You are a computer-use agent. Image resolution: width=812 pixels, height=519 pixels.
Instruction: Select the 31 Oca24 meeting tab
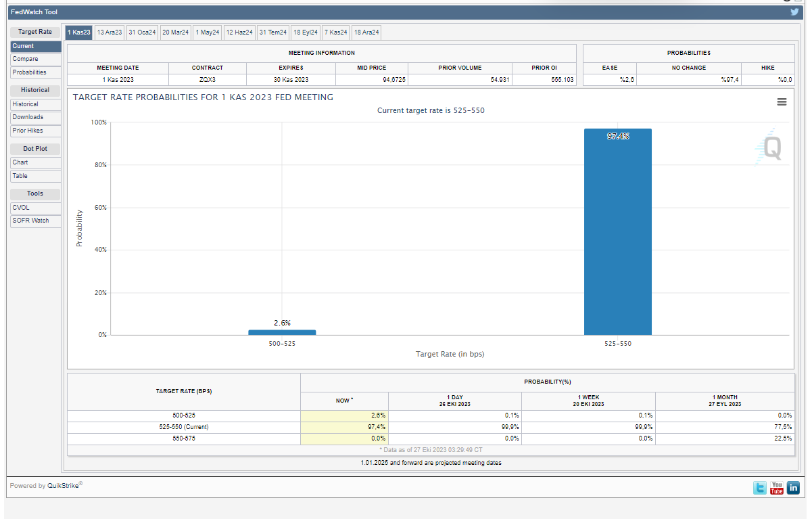tap(142, 32)
